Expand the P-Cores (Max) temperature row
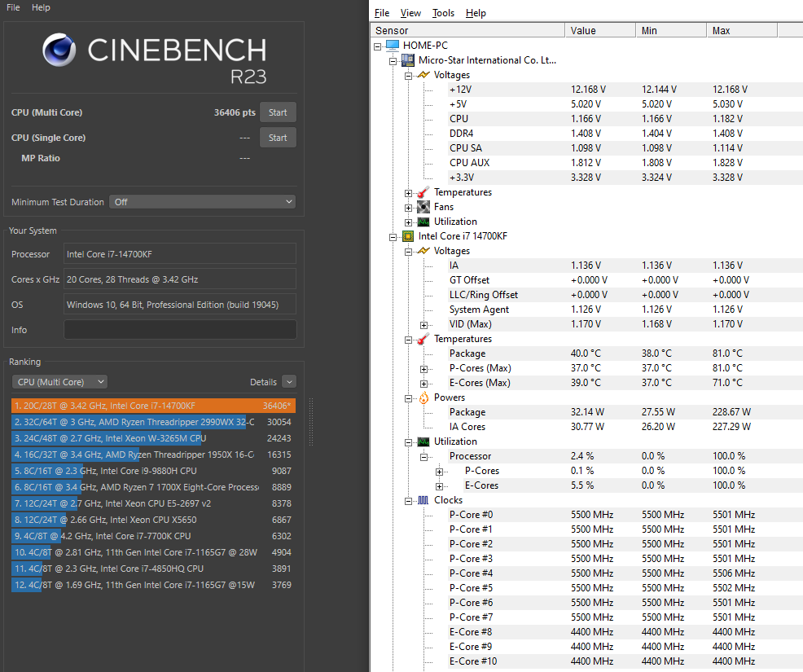The image size is (803, 672). pos(423,369)
